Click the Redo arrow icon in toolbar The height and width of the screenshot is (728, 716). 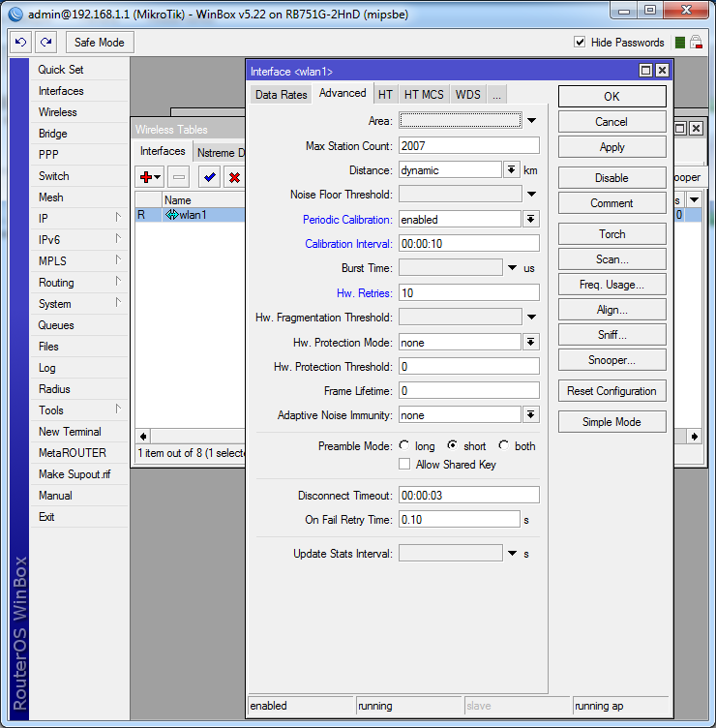tap(45, 43)
